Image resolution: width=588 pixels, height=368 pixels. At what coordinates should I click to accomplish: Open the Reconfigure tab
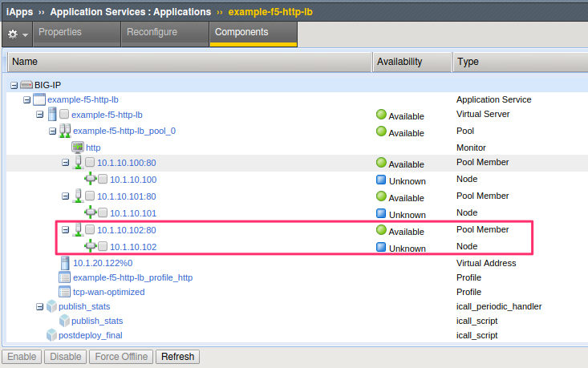[152, 32]
